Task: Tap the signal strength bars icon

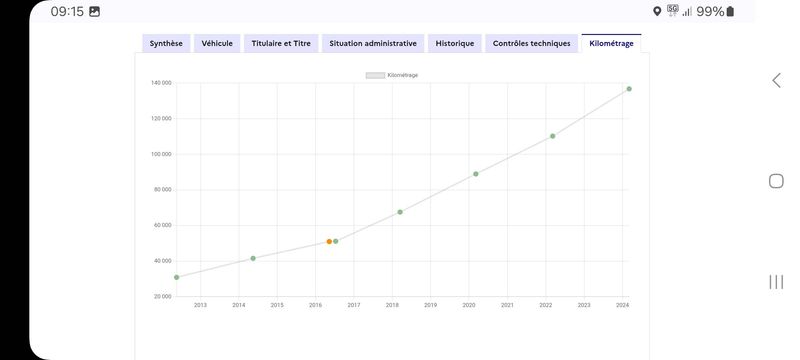Action: point(687,11)
